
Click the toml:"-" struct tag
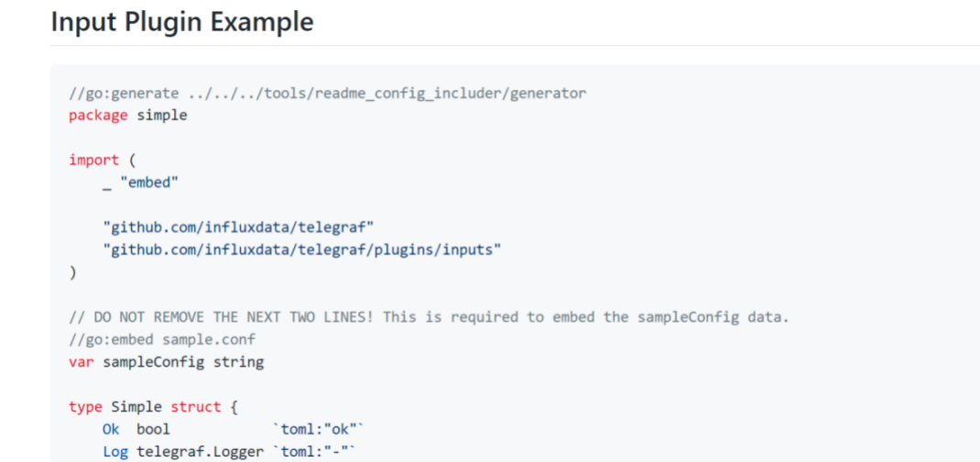click(x=314, y=451)
